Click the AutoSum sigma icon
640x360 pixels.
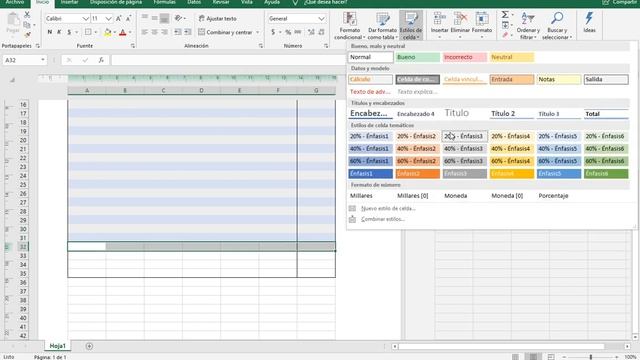click(x=505, y=15)
